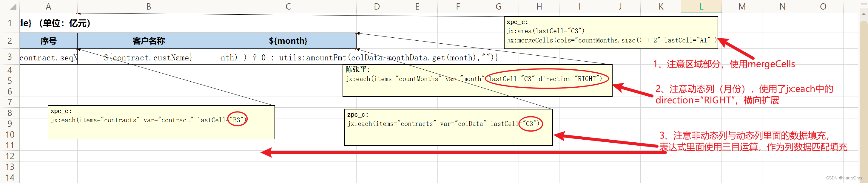
Task: Select column O header
Action: click(x=823, y=6)
